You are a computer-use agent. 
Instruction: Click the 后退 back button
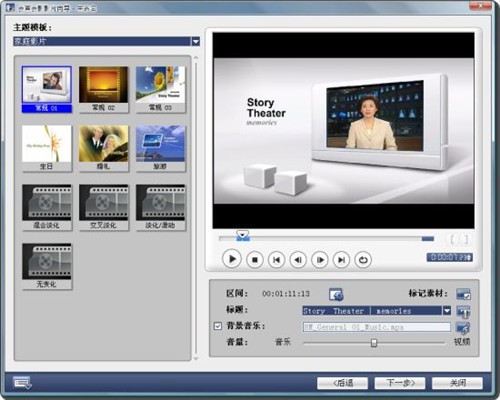tap(342, 383)
